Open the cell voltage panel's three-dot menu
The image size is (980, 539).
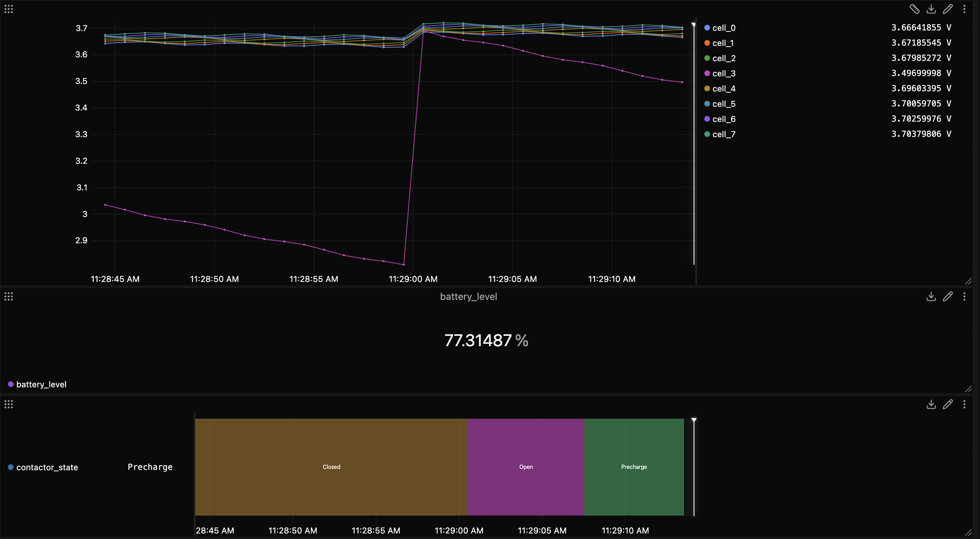click(x=964, y=9)
